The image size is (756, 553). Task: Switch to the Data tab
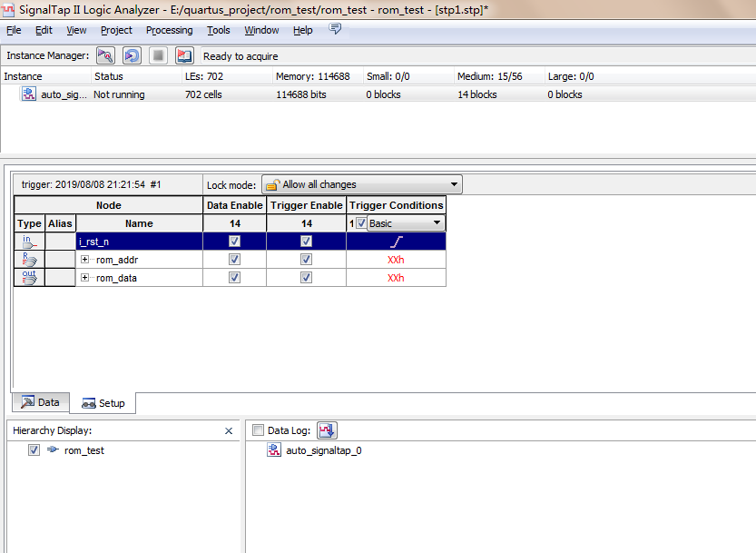[x=41, y=402]
